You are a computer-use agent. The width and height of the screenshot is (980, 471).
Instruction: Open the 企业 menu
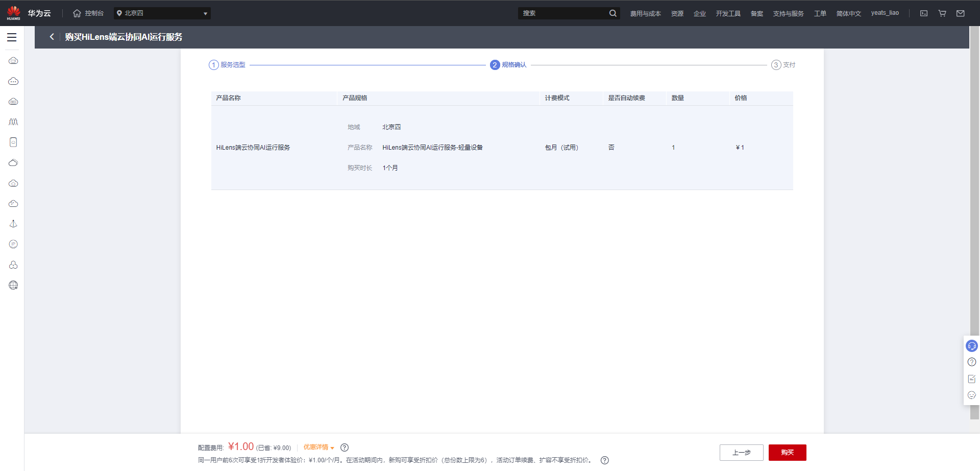pyautogui.click(x=700, y=13)
